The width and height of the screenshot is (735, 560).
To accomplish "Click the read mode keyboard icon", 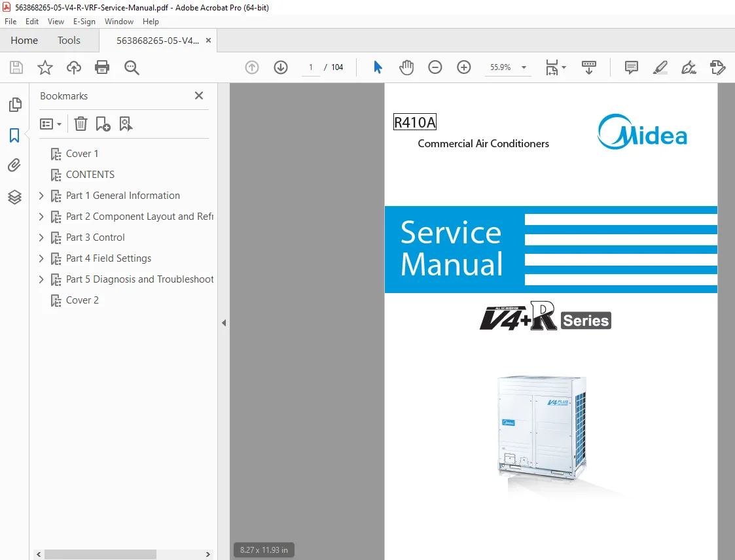I will pos(589,67).
